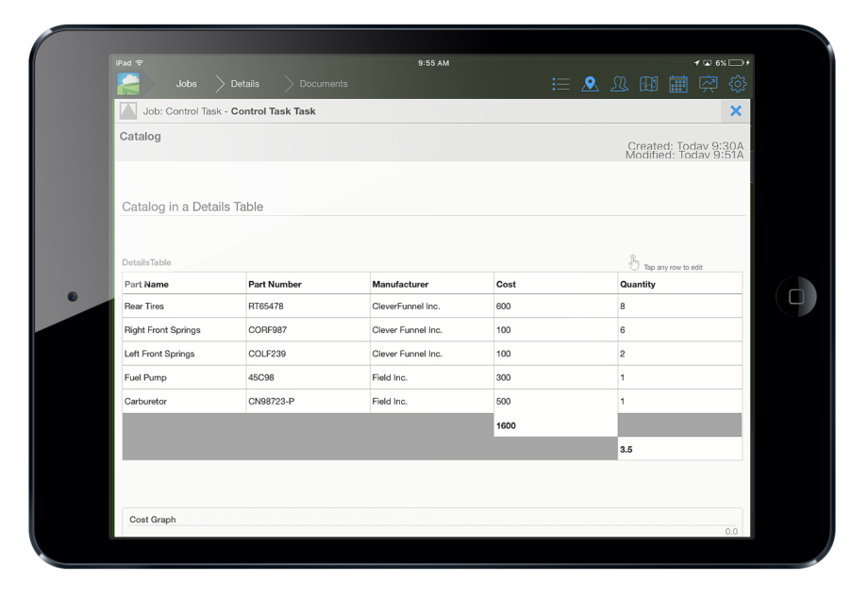Image resolution: width=868 pixels, height=597 pixels.
Task: Select the Cost column header
Action: coord(556,285)
